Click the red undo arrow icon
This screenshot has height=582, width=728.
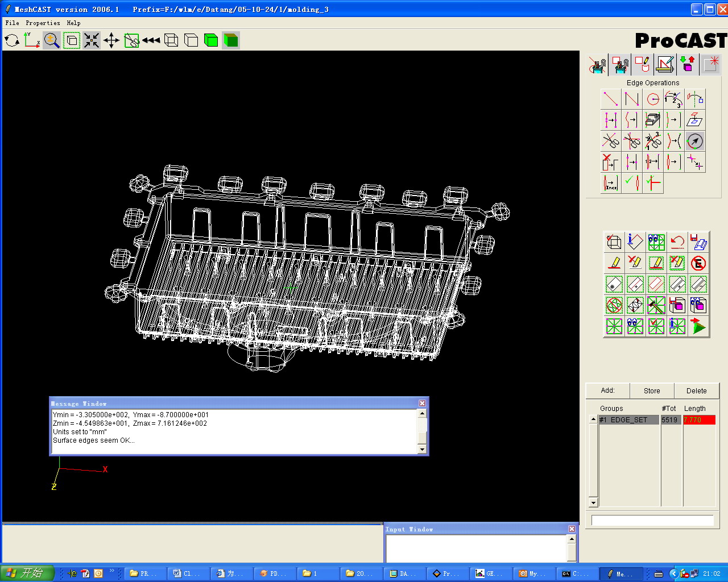677,242
